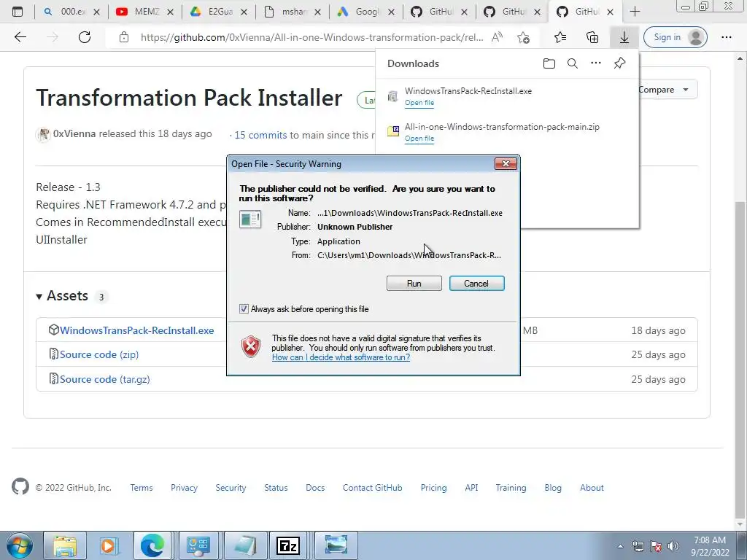Viewport: 747px width, 560px height.
Task: Click the network tray icon
Action: [638, 546]
